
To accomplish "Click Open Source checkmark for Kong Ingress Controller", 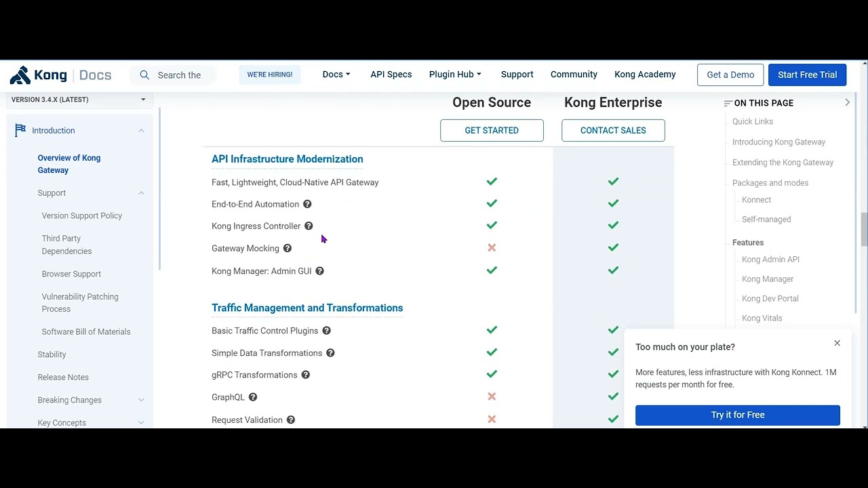I will (492, 225).
